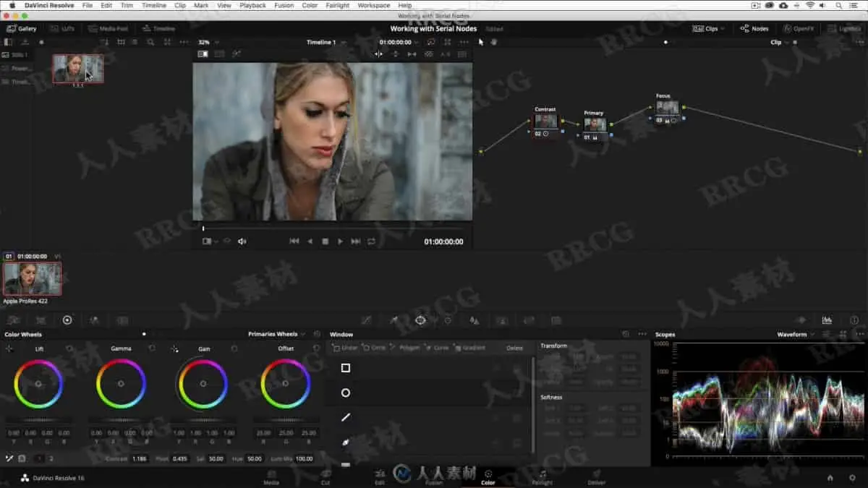This screenshot has width=868, height=488.
Task: Enable the circle window preset
Action: click(346, 393)
